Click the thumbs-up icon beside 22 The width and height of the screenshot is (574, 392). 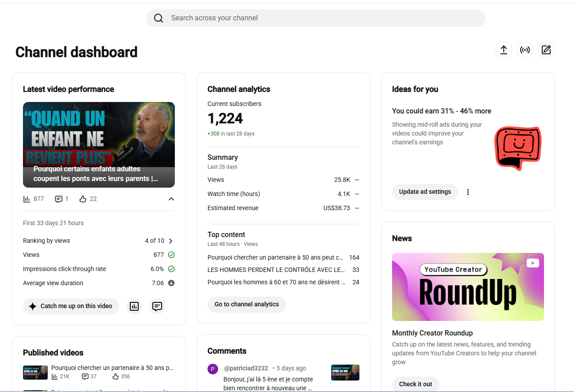point(83,199)
